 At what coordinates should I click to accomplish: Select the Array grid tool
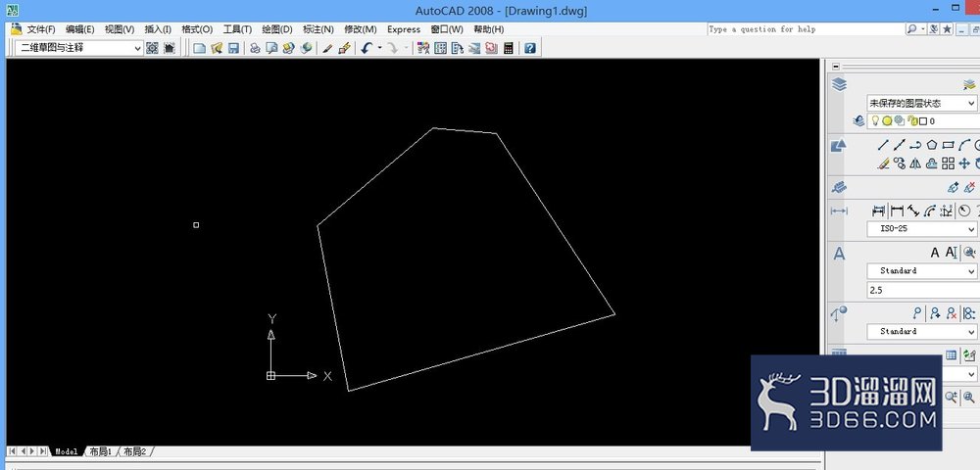point(948,164)
